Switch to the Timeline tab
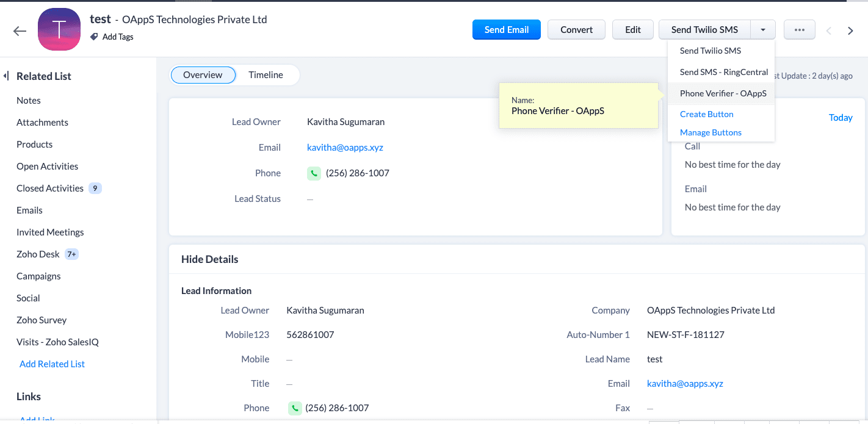The height and width of the screenshot is (424, 868). click(x=266, y=75)
